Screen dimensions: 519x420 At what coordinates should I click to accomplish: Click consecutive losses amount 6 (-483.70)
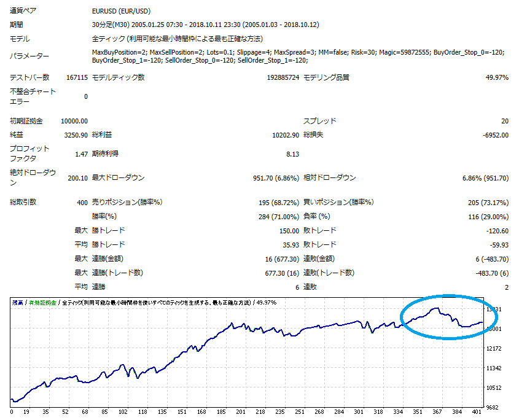point(492,260)
